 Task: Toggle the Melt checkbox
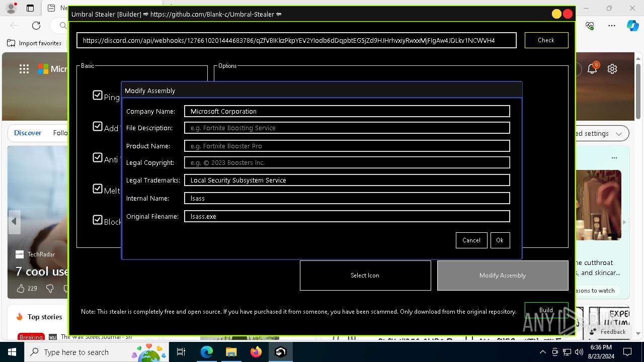pos(98,189)
